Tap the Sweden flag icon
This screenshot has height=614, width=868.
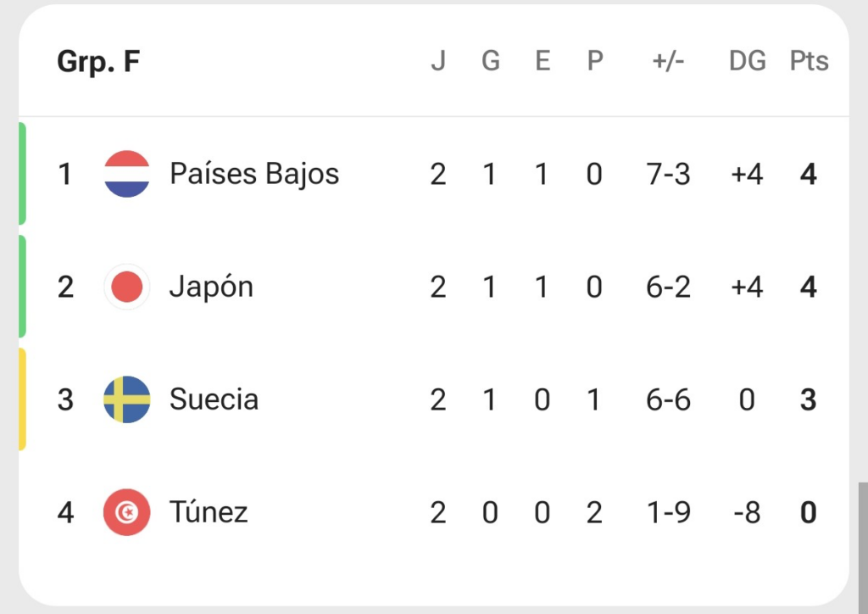[x=127, y=399]
